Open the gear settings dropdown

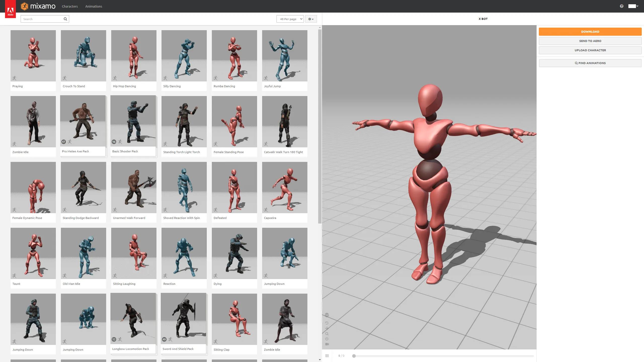pyautogui.click(x=311, y=19)
